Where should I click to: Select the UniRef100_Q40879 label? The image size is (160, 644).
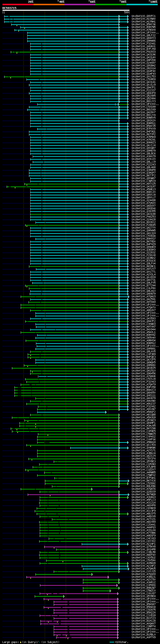(x=143, y=399)
